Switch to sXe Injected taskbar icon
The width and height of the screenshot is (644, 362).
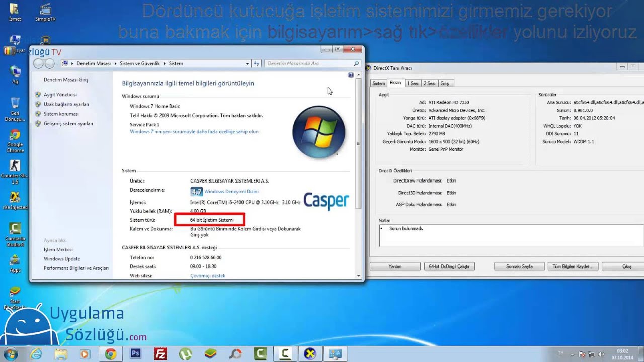pyautogui.click(x=310, y=354)
